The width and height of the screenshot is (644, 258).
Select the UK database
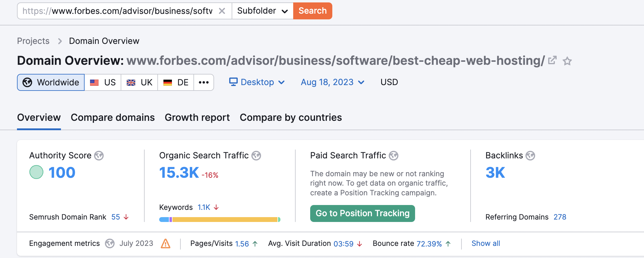(139, 82)
